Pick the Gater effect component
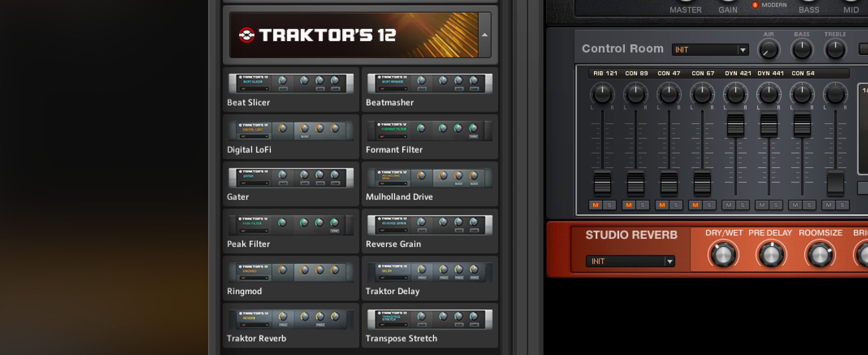The height and width of the screenshot is (355, 868). click(291, 184)
